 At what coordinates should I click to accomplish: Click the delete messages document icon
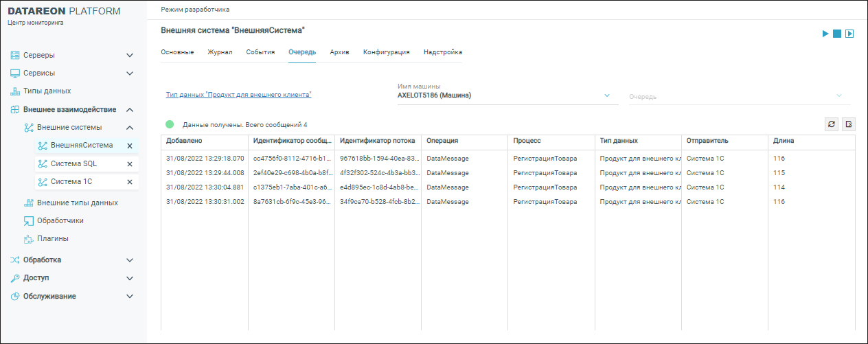point(849,124)
